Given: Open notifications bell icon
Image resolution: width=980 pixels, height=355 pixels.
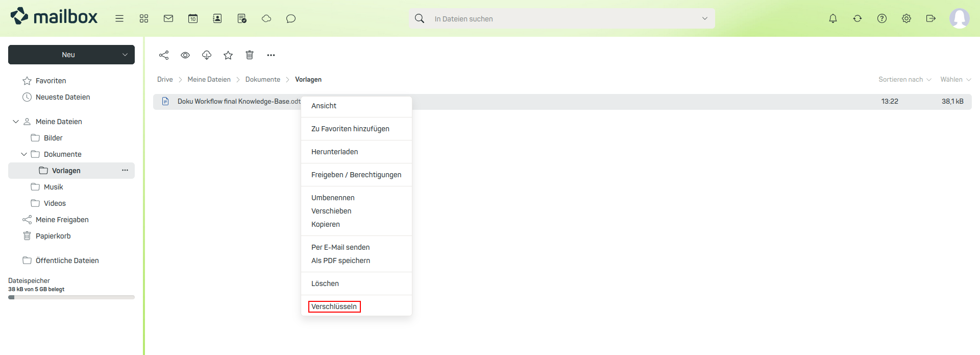Looking at the screenshot, I should click(833, 18).
